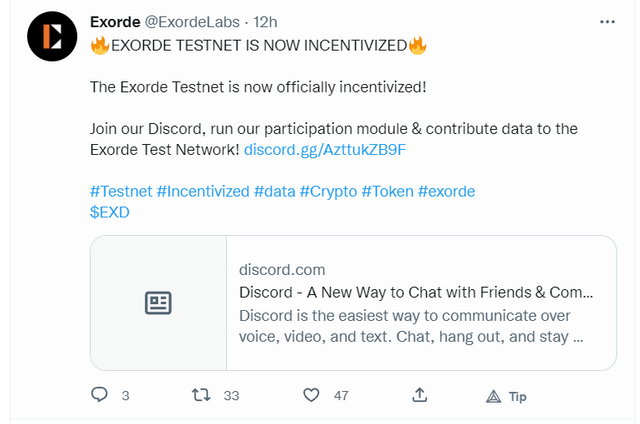
Task: Click the Exorde profile avatar
Action: pyautogui.click(x=51, y=37)
